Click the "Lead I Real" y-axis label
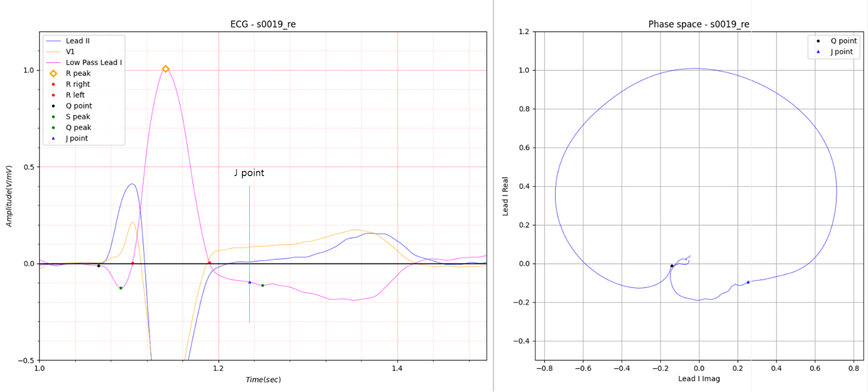This screenshot has height=392, width=868. point(506,196)
